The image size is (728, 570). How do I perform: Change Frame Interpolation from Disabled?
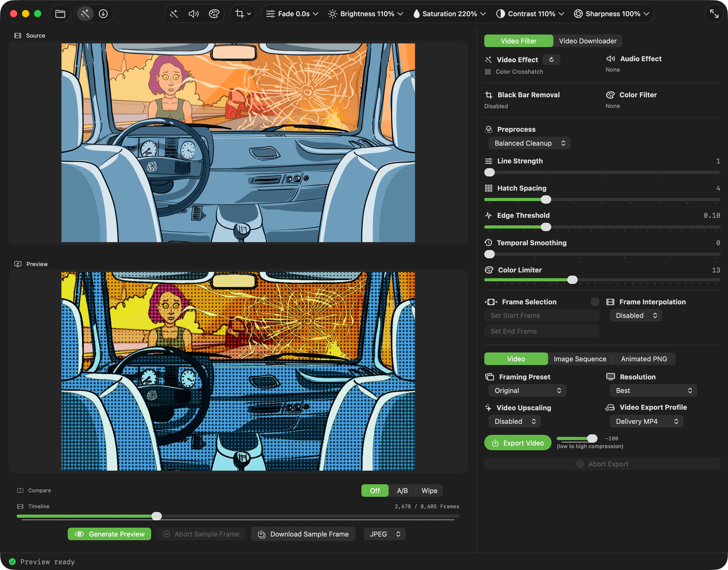[x=635, y=315]
